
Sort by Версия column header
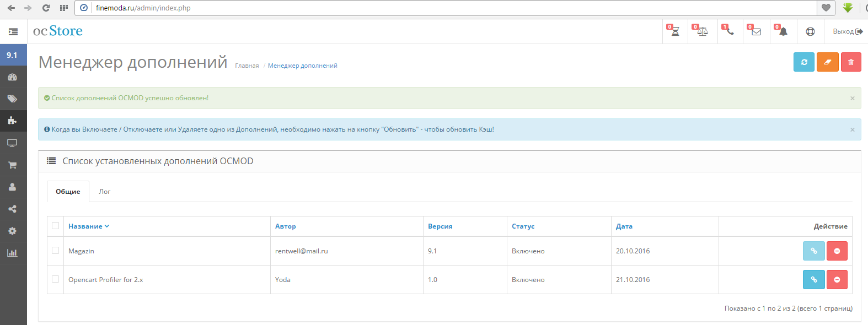coord(440,226)
